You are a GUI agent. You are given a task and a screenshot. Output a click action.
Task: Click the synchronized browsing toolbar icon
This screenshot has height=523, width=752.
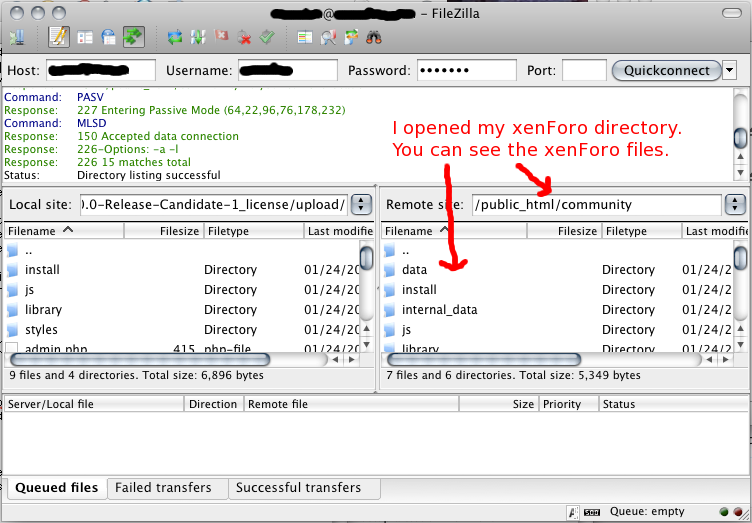351,38
